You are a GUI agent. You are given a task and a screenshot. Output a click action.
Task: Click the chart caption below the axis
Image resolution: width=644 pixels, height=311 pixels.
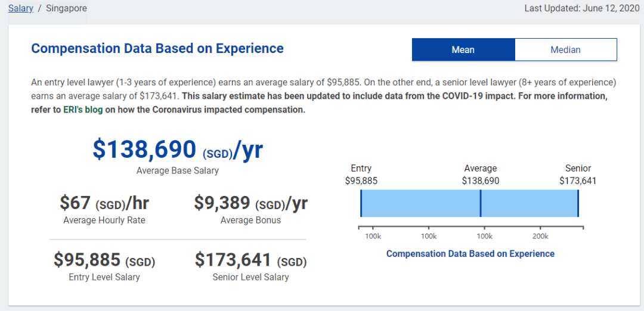pyautogui.click(x=470, y=254)
